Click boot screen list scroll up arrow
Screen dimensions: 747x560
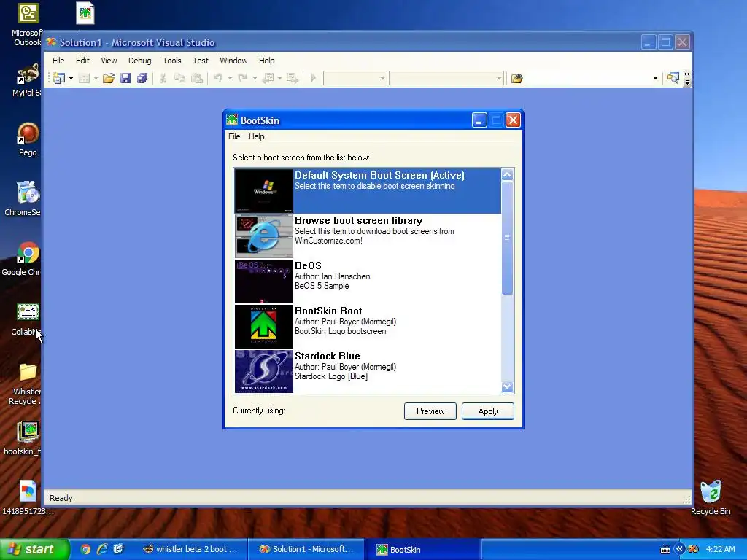[x=508, y=175]
